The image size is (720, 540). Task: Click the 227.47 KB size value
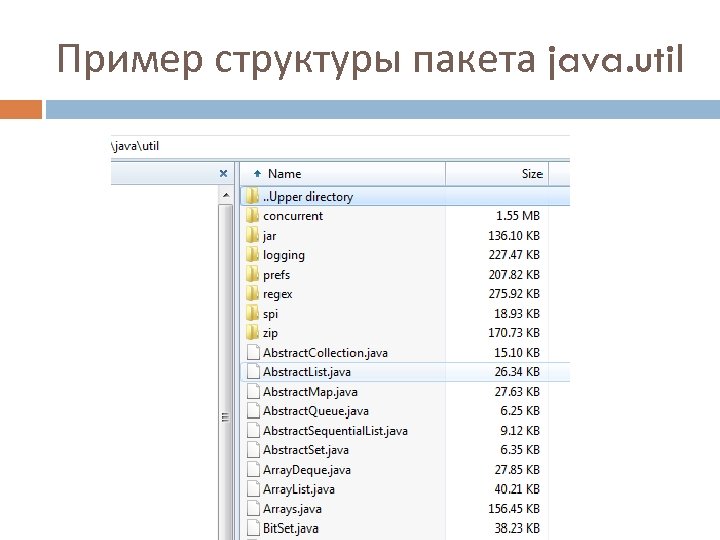(x=514, y=255)
